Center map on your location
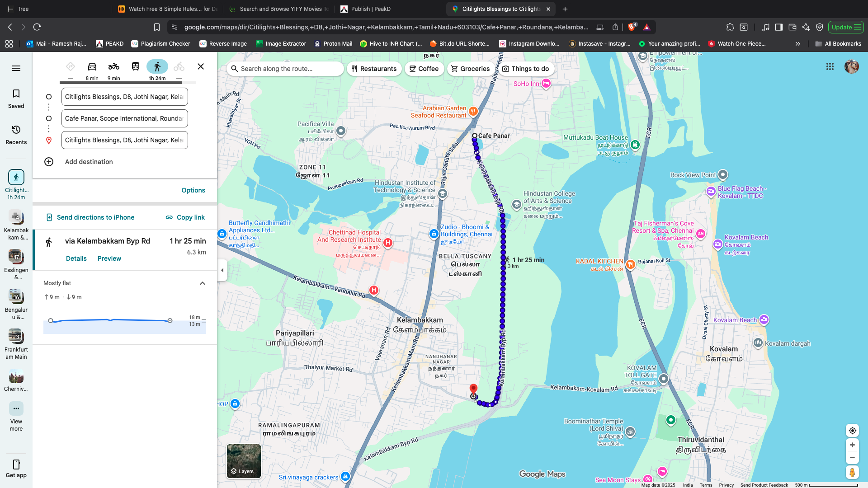The width and height of the screenshot is (868, 488). [852, 431]
